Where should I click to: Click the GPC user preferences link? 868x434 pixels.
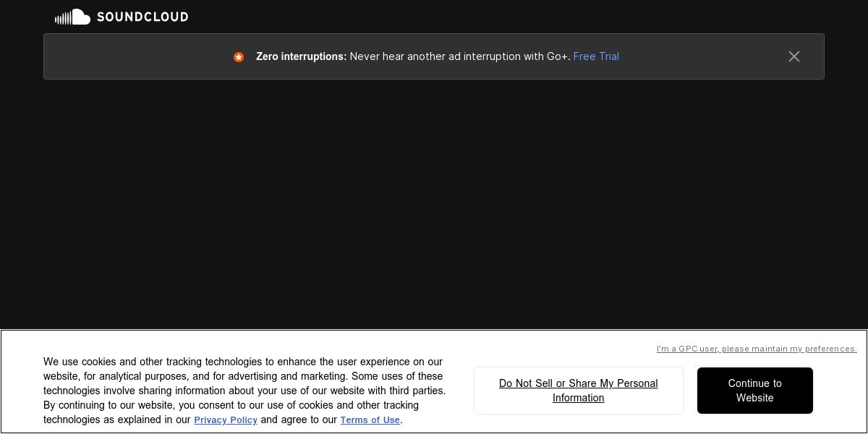pyautogui.click(x=757, y=349)
